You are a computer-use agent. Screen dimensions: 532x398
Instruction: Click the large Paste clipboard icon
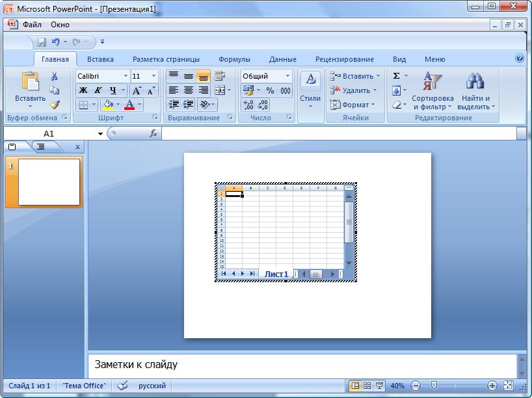click(30, 81)
